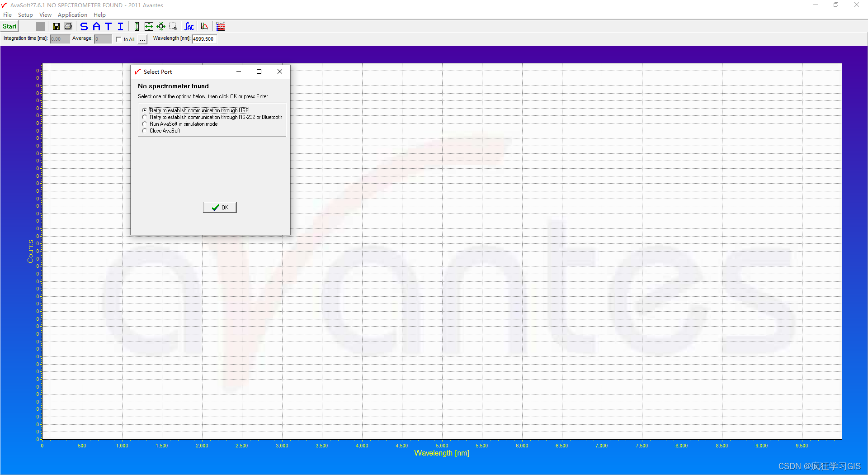Open the integral AC calculation icon
This screenshot has height=475, width=868.
189,26
